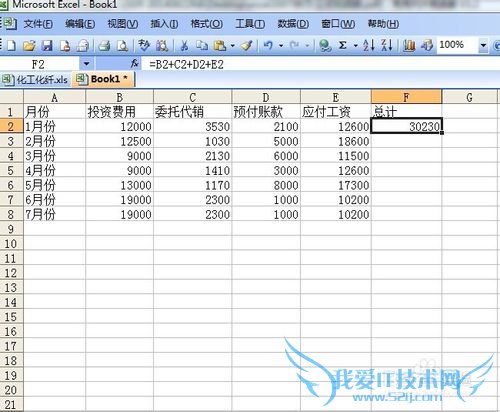Undo the last action
The width and height of the screenshot is (500, 412).
pos(268,45)
